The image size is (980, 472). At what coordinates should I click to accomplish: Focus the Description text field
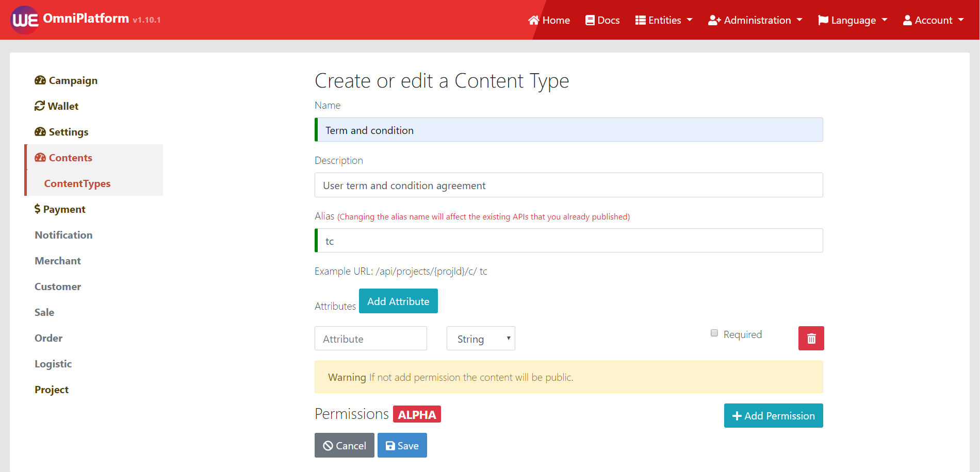[568, 186]
